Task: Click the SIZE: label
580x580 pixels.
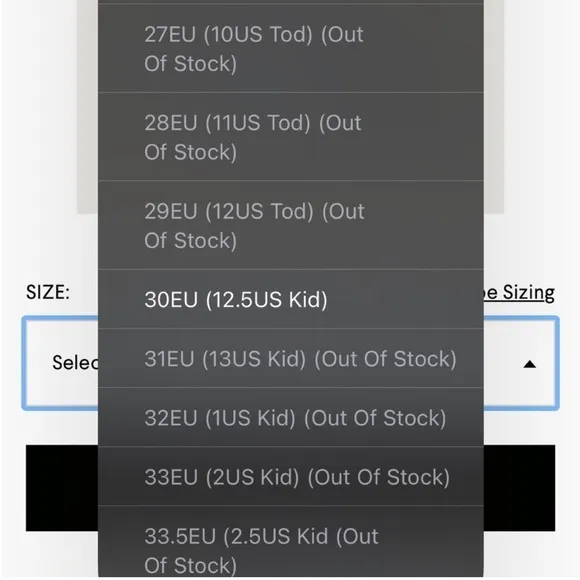Action: (x=48, y=292)
